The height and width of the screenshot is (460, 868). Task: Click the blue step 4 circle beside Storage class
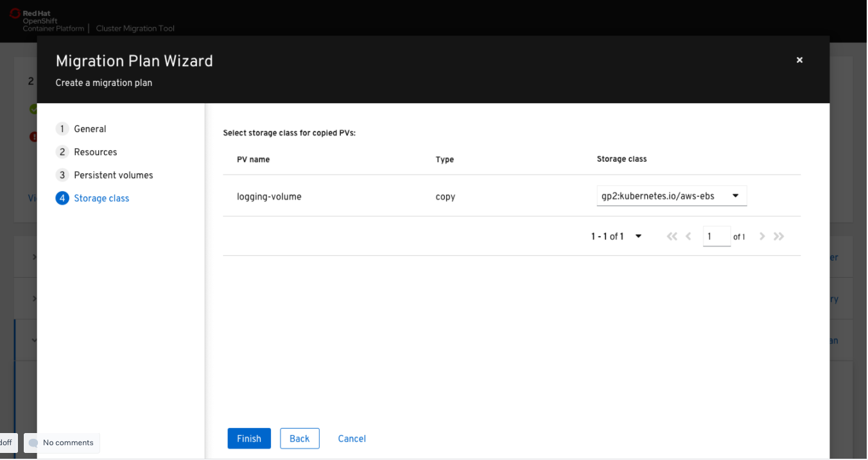(x=62, y=198)
